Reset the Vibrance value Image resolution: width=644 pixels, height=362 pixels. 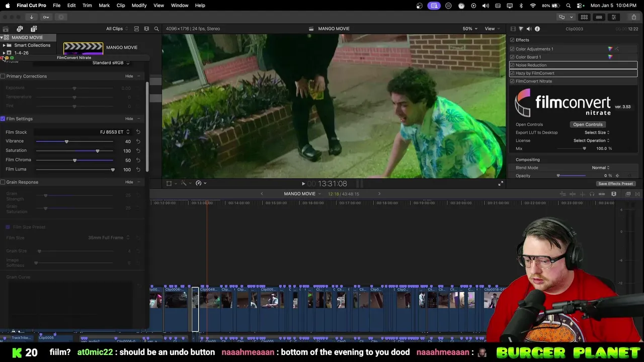(x=138, y=141)
